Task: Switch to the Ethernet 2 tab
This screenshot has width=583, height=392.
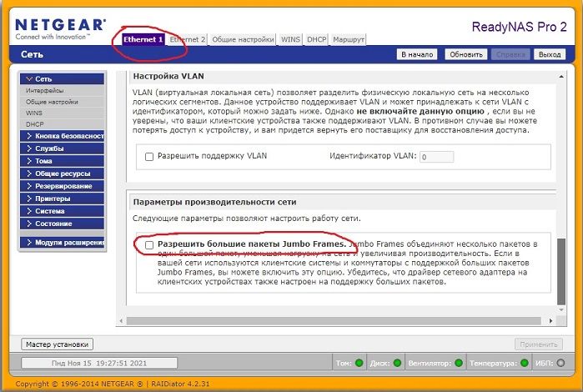Action: pos(188,39)
